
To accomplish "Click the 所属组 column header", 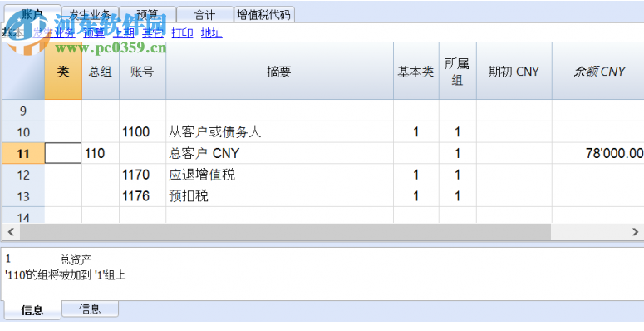I will pyautogui.click(x=458, y=72).
